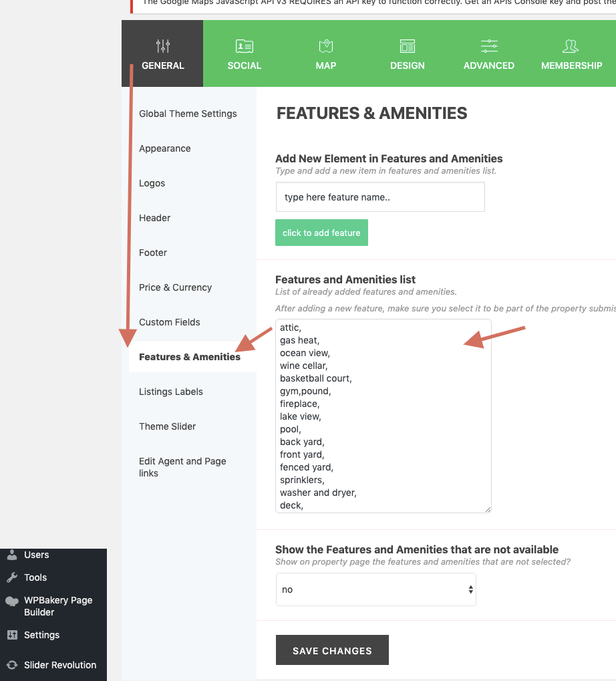Open the Custom Fields section
616x681 pixels.
coord(170,322)
